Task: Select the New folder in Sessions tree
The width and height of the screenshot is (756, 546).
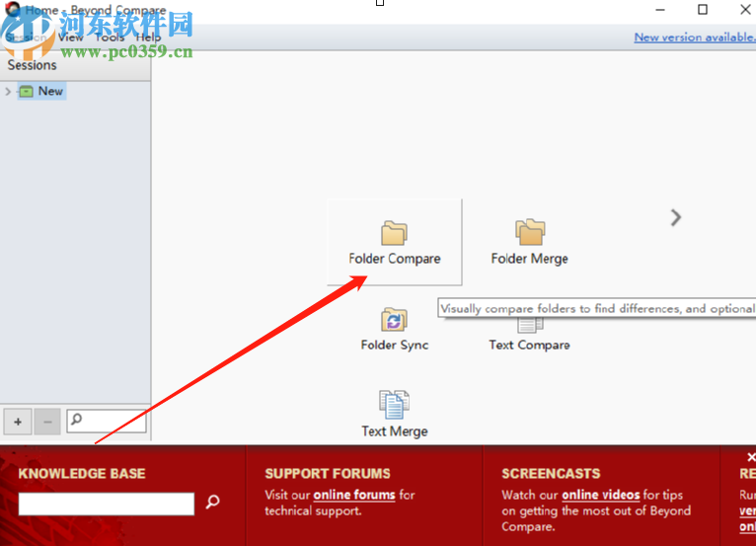Action: [42, 91]
